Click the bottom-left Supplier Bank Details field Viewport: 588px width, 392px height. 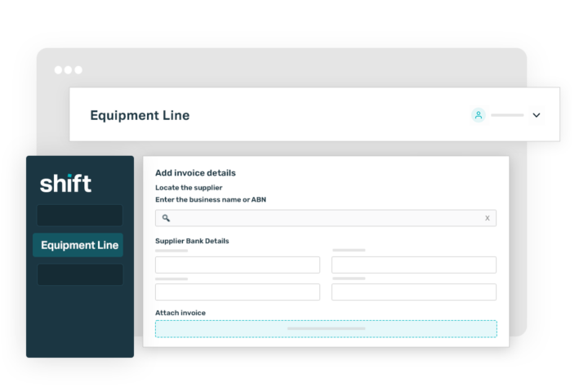pyautogui.click(x=238, y=292)
